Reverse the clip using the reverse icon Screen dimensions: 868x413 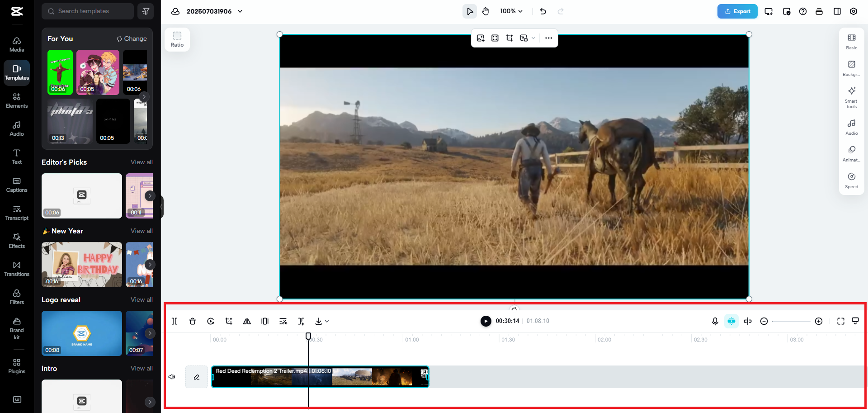[211, 321]
